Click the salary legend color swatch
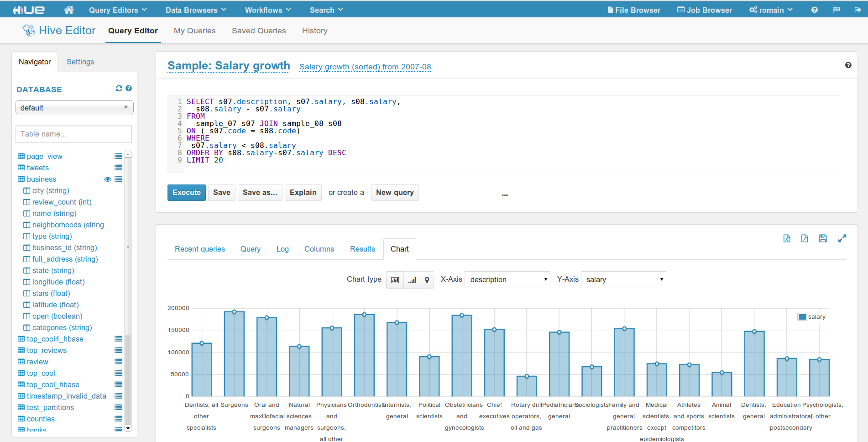 (802, 317)
